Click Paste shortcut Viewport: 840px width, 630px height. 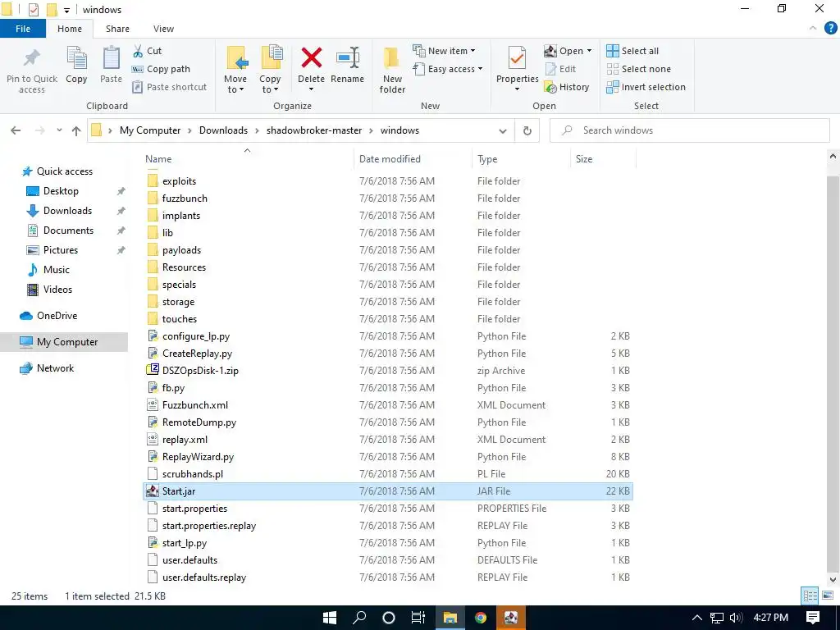169,87
